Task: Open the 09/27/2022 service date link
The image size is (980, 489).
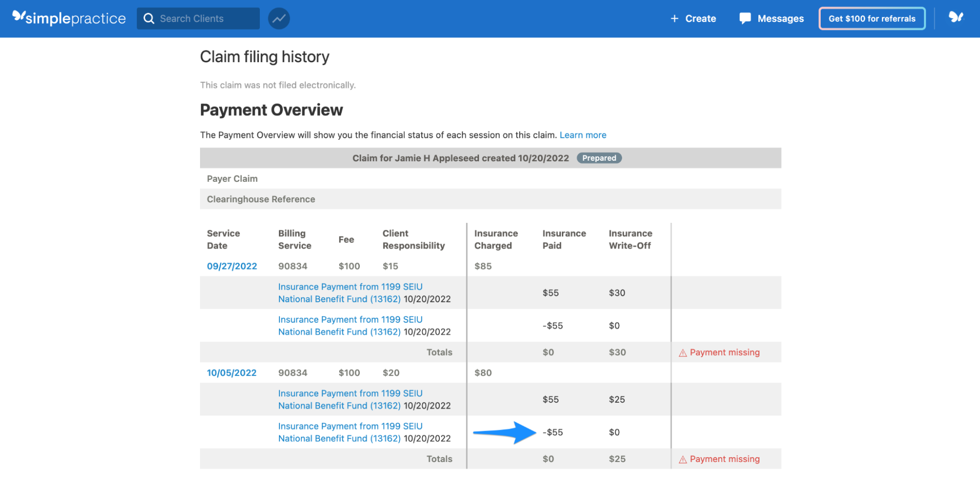Action: pyautogui.click(x=232, y=266)
